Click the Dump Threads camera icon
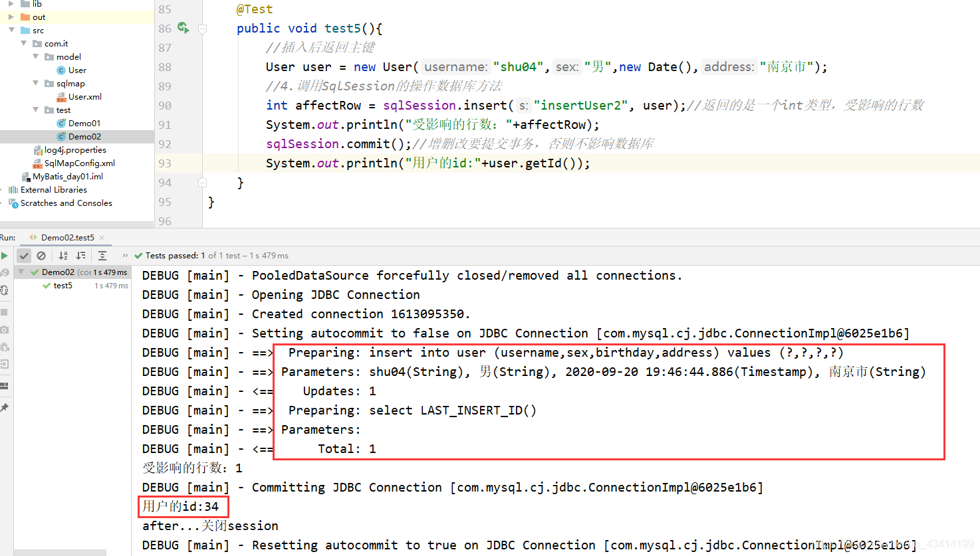Viewport: 980px width, 556px height. pyautogui.click(x=5, y=329)
